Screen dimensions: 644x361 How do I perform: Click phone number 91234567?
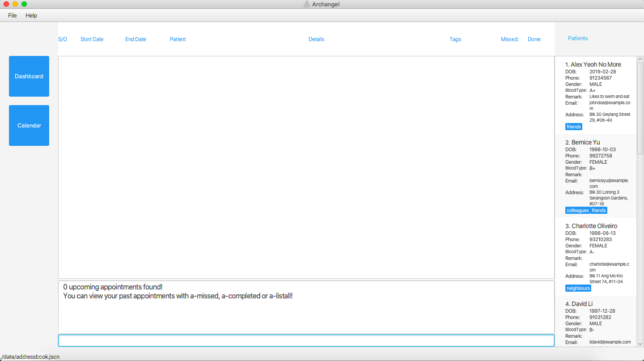pyautogui.click(x=601, y=78)
